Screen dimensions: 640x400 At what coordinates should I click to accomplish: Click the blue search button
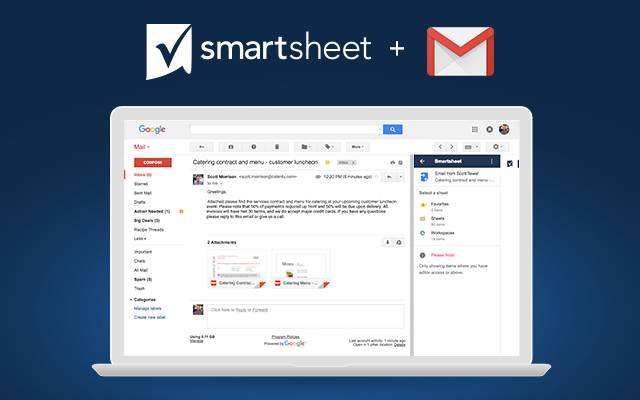(x=392, y=129)
